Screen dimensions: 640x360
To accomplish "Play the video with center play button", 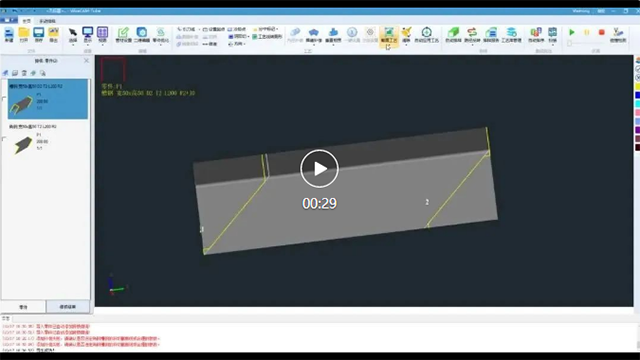I will (319, 169).
